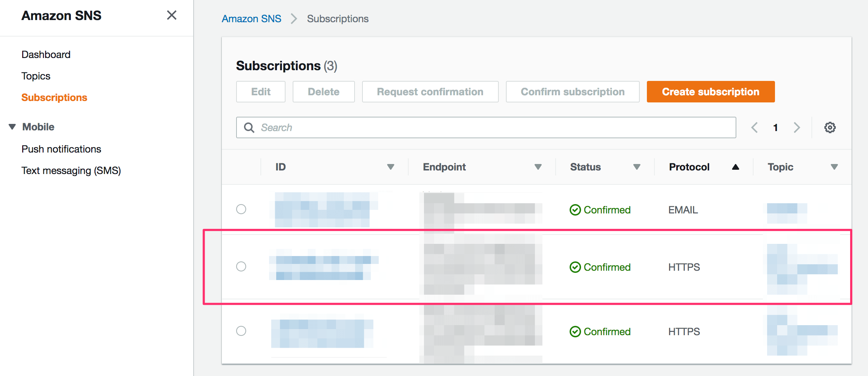
Task: Click the Confirmed check icon in the EMAIL row
Action: click(x=575, y=210)
